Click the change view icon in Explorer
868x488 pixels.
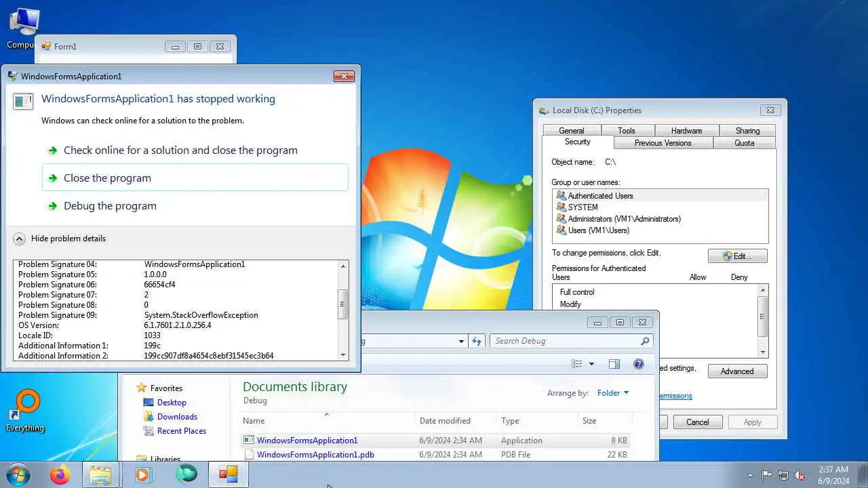click(577, 364)
